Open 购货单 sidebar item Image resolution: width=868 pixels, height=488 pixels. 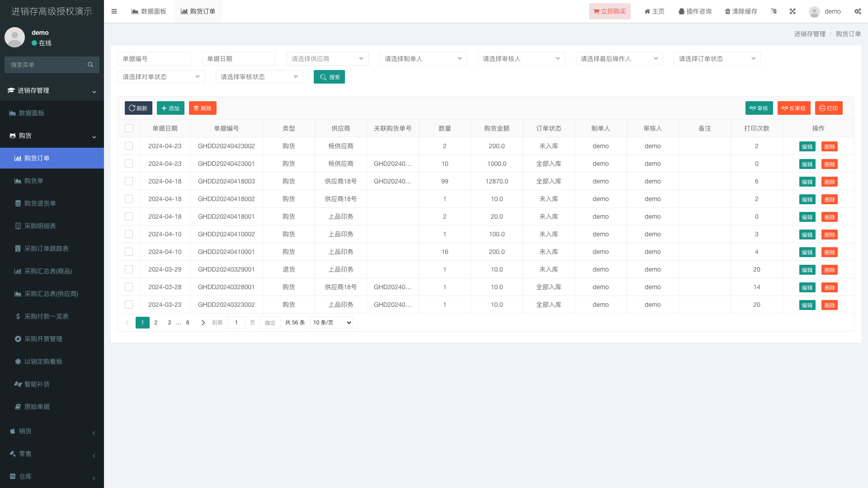52,181
